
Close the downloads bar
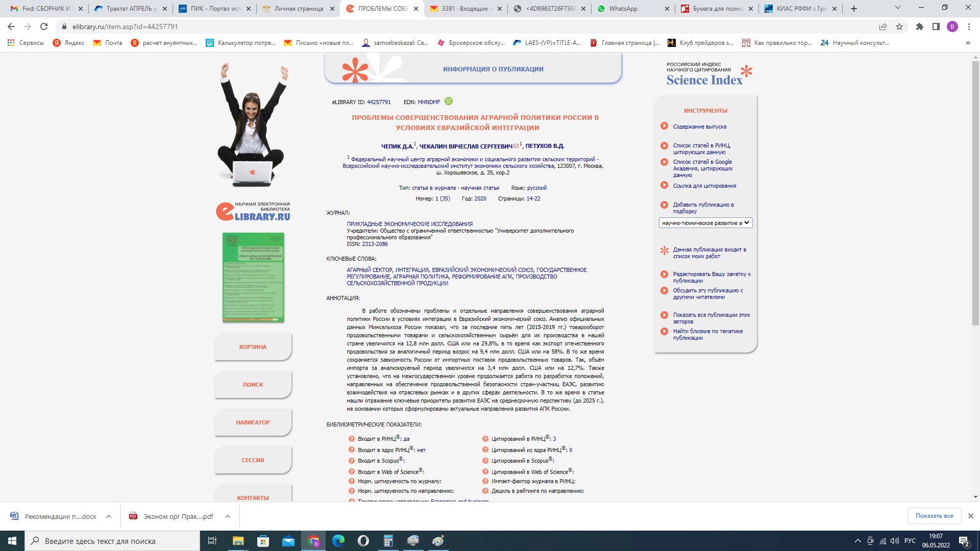[x=971, y=516]
